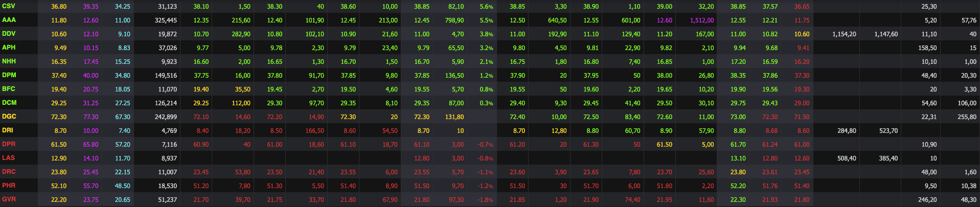Click AAA total volume 325,445
980x207 pixels.
pyautogui.click(x=166, y=20)
